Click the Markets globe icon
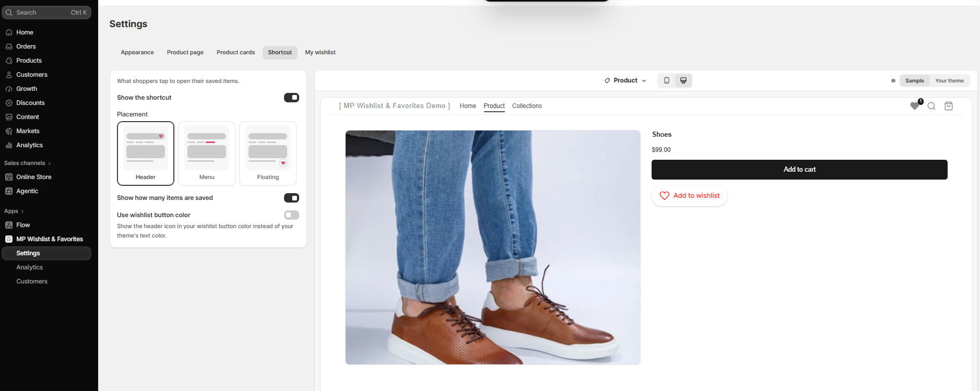 (9, 131)
